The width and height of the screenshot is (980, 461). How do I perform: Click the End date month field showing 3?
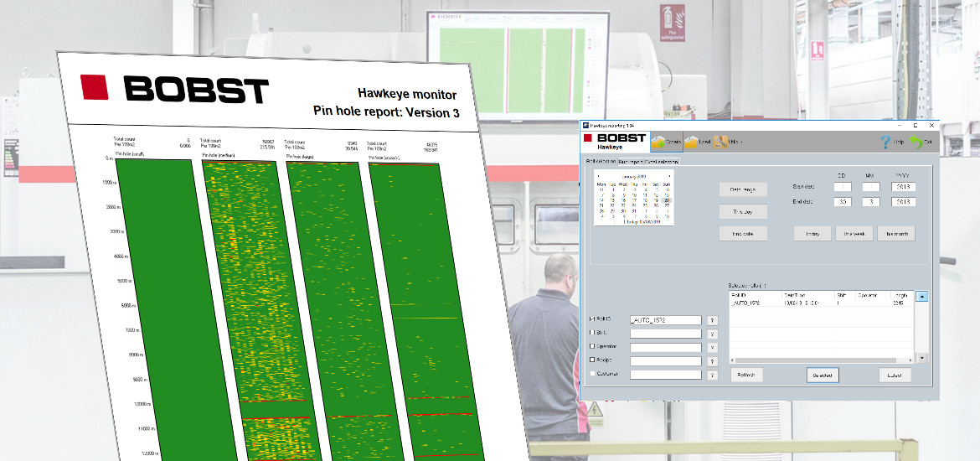tap(871, 202)
